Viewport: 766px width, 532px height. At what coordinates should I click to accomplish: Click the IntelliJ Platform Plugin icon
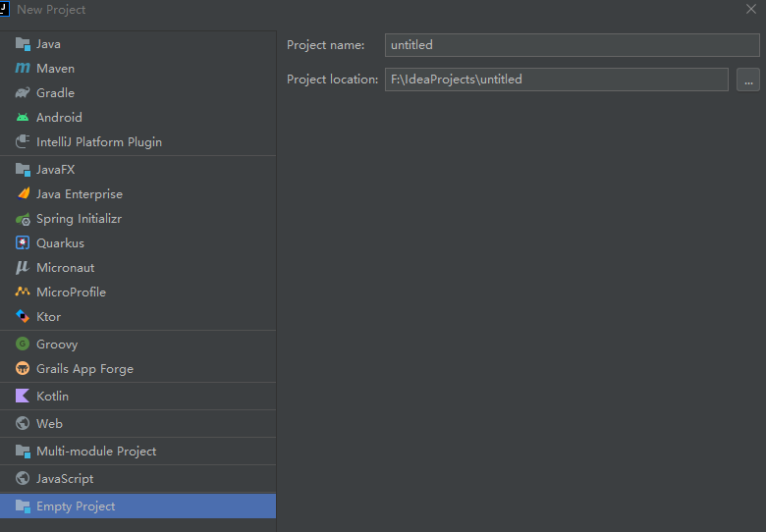(23, 142)
